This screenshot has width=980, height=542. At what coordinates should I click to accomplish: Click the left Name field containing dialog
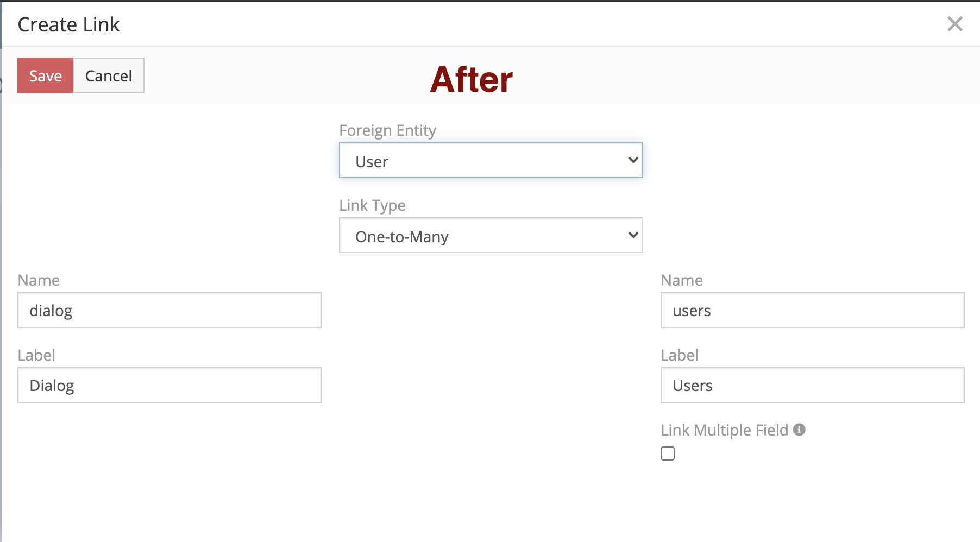click(x=169, y=311)
